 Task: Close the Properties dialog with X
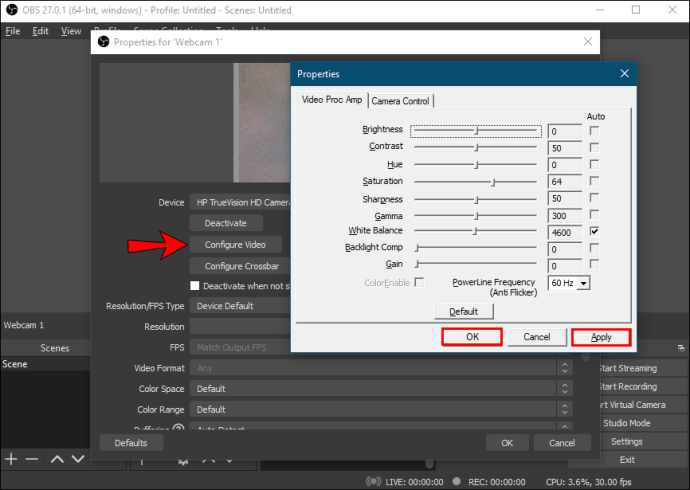(624, 73)
